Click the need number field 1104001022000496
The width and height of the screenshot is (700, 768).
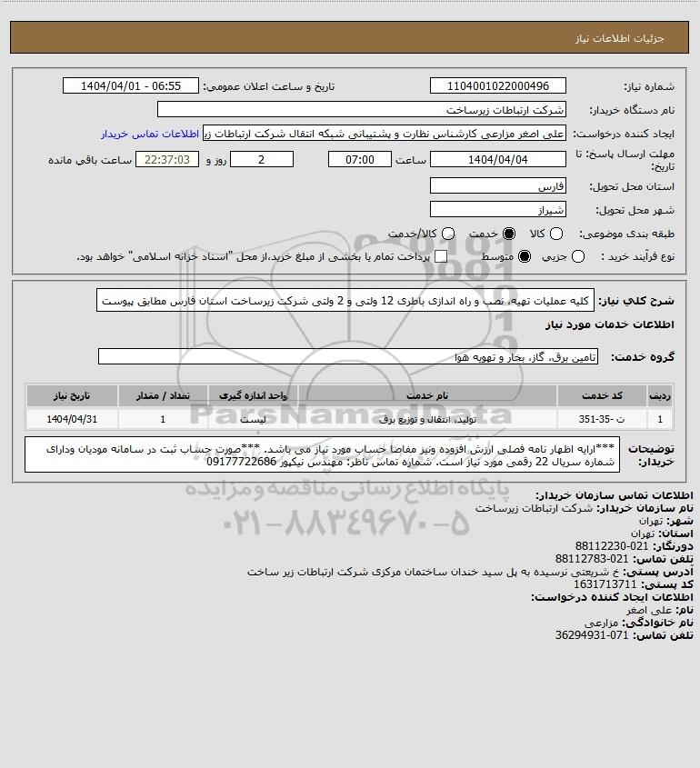coord(497,85)
